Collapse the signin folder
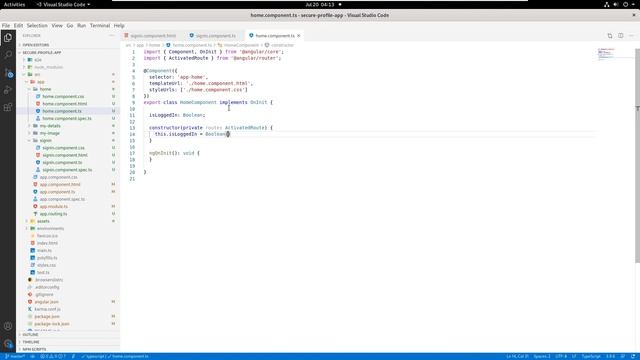 45,140
